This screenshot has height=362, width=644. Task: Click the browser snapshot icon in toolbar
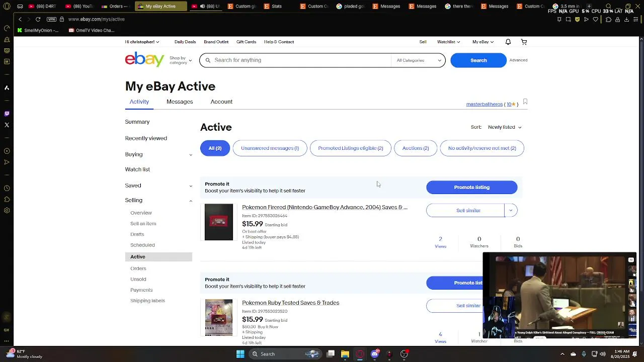(x=568, y=20)
